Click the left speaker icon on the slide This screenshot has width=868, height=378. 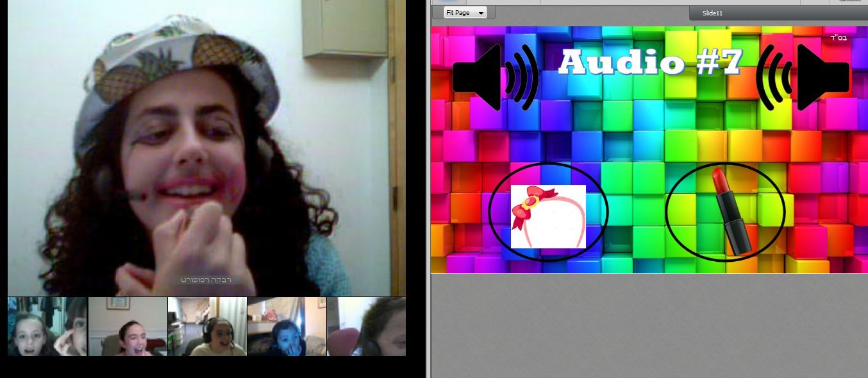496,77
